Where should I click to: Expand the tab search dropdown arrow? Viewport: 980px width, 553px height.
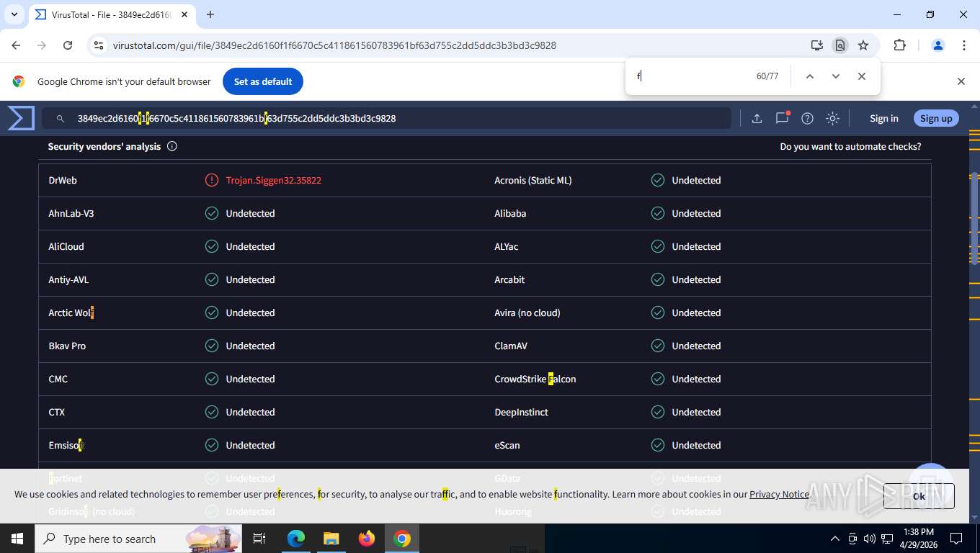14,14
